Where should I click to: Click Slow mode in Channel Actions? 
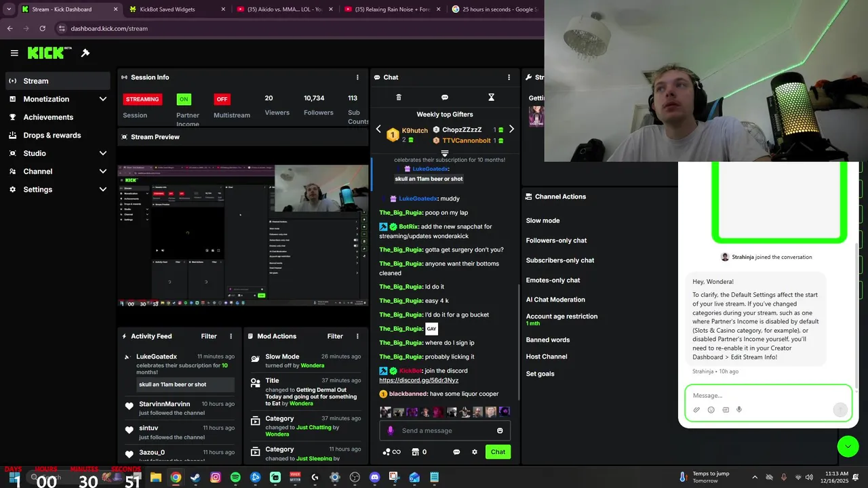click(x=542, y=220)
